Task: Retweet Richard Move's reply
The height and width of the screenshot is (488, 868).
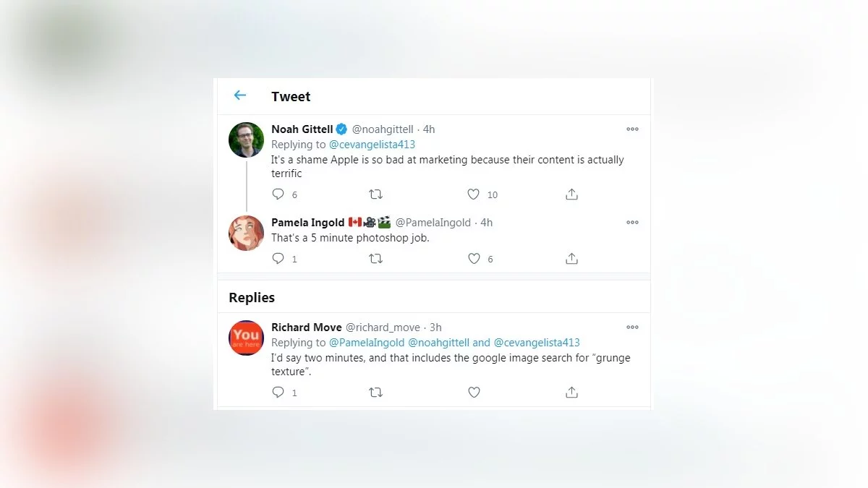Action: pos(375,393)
